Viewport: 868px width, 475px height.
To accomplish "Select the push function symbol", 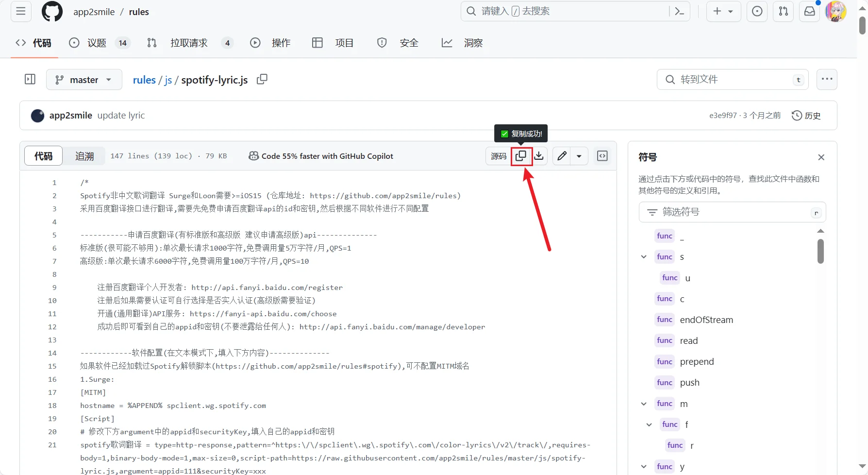I will 677,383.
